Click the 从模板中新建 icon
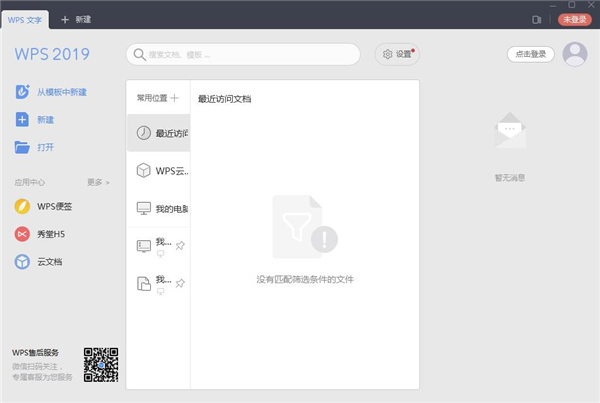Screen dimensions: 600x403 22,92
